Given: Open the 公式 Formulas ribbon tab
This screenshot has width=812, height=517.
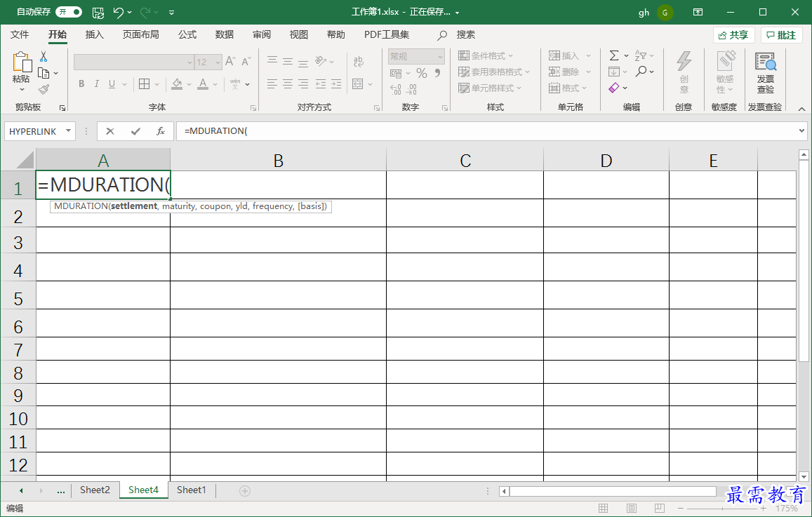Looking at the screenshot, I should tap(187, 34).
